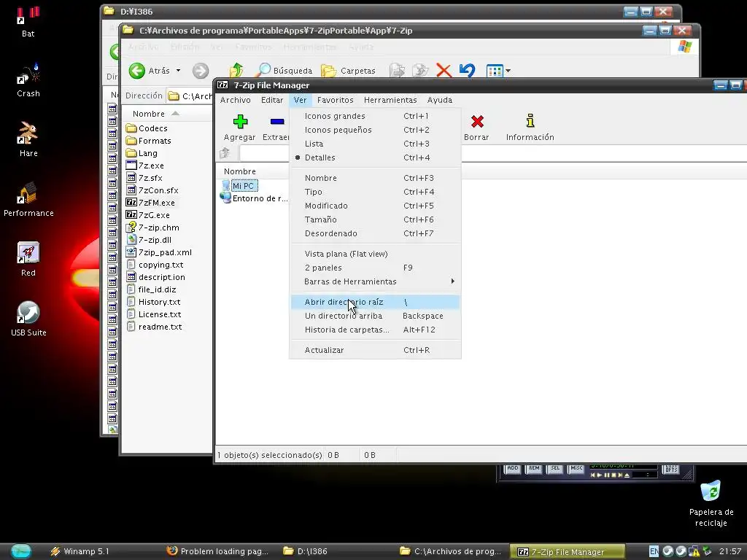Viewport: 747px width, 560px height.
Task: Toggle 2 paneles mode
Action: click(x=376, y=268)
